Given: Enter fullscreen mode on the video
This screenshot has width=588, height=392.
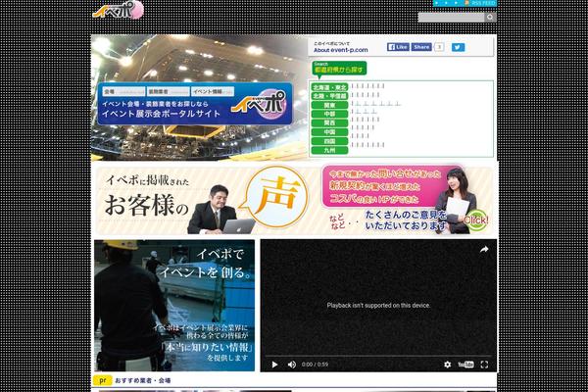Looking at the screenshot, I should 484,365.
